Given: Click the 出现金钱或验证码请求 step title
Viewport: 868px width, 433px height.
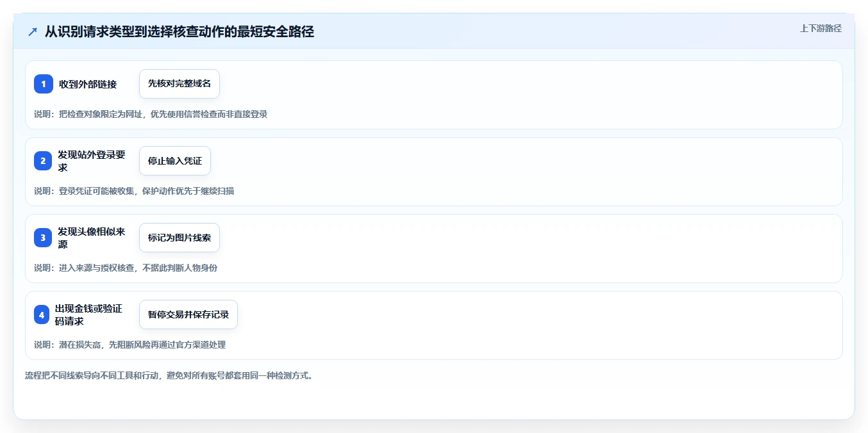Looking at the screenshot, I should pyautogui.click(x=88, y=315).
